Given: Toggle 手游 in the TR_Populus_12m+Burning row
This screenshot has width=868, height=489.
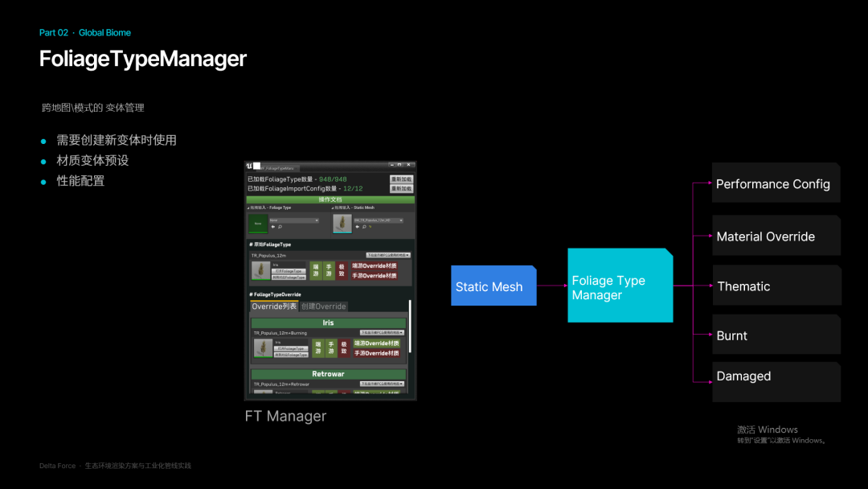Looking at the screenshot, I should tap(331, 347).
